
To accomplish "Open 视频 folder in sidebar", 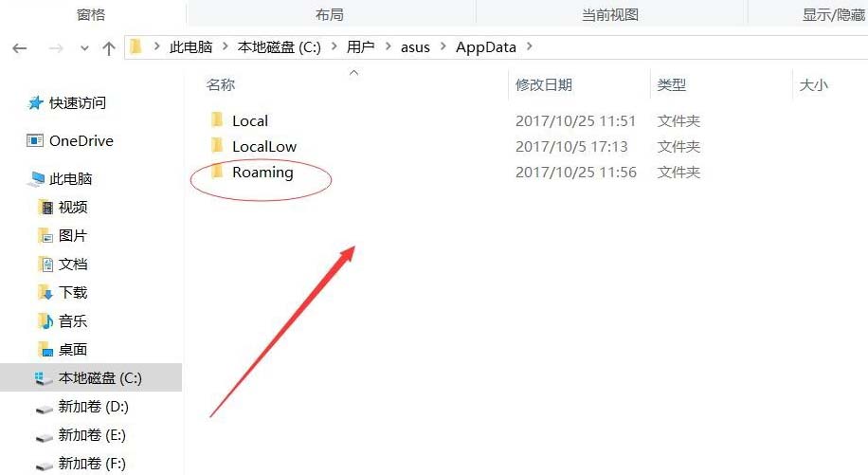I will click(x=62, y=207).
